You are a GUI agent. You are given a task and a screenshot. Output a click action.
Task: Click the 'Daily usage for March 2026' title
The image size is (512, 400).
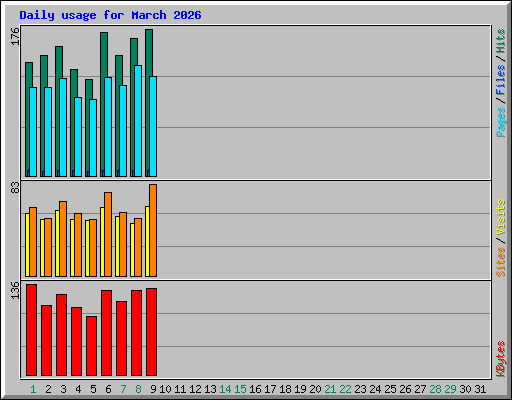(110, 15)
